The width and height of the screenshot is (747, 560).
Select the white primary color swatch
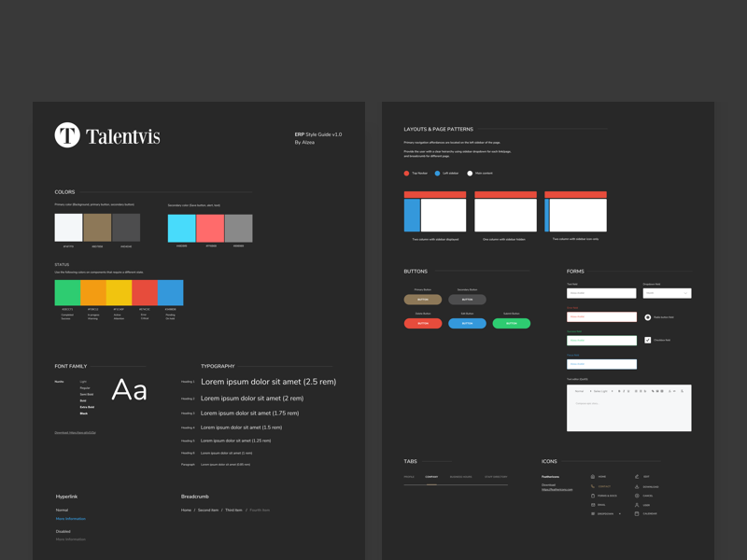pyautogui.click(x=68, y=227)
